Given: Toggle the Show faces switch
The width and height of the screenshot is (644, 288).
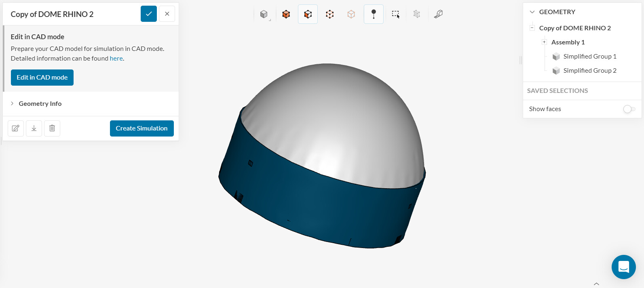Looking at the screenshot, I should pyautogui.click(x=629, y=109).
